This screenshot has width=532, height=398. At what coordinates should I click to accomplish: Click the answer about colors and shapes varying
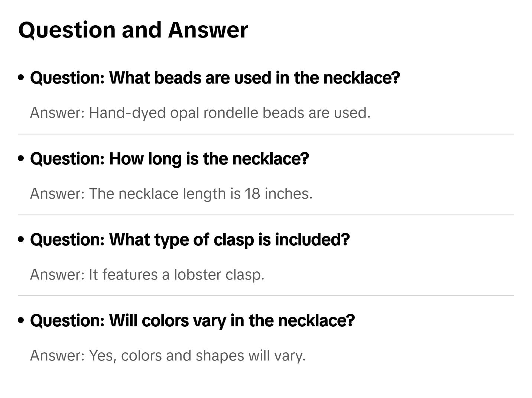[x=168, y=355]
